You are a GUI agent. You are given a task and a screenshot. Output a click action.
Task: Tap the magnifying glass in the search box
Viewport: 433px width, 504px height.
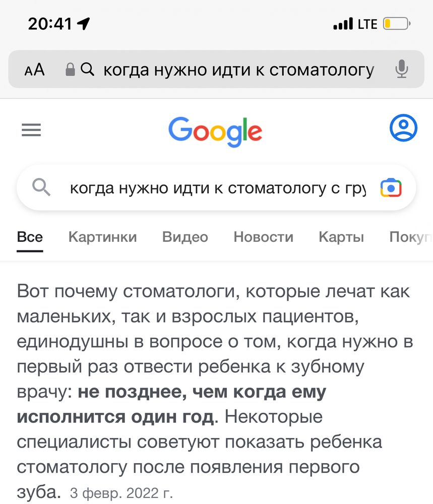coord(42,187)
